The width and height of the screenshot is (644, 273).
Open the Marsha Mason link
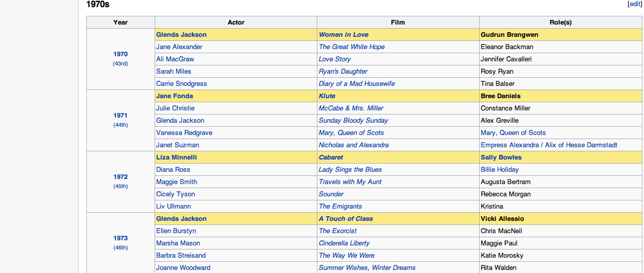pyautogui.click(x=178, y=243)
